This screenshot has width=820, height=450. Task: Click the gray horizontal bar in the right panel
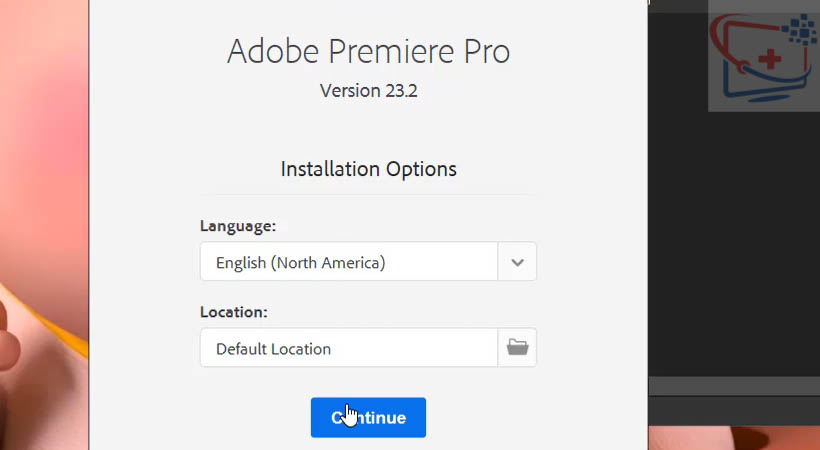click(735, 386)
